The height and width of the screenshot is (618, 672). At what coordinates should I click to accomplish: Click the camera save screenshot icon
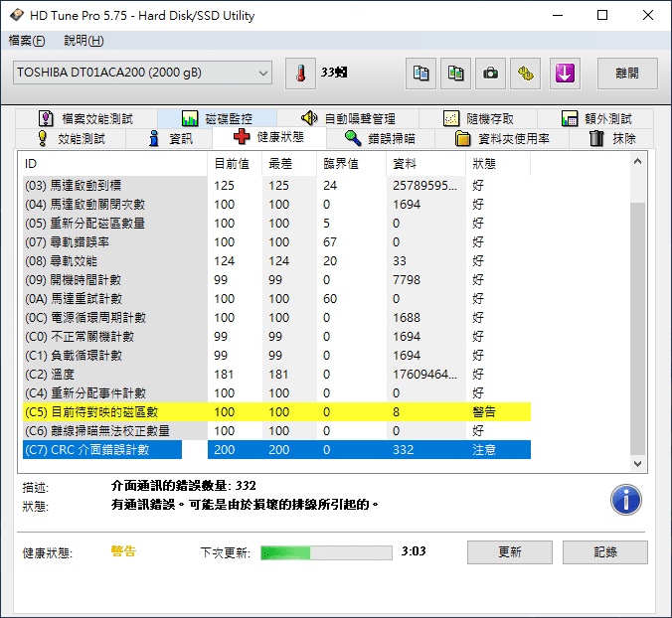(x=490, y=74)
